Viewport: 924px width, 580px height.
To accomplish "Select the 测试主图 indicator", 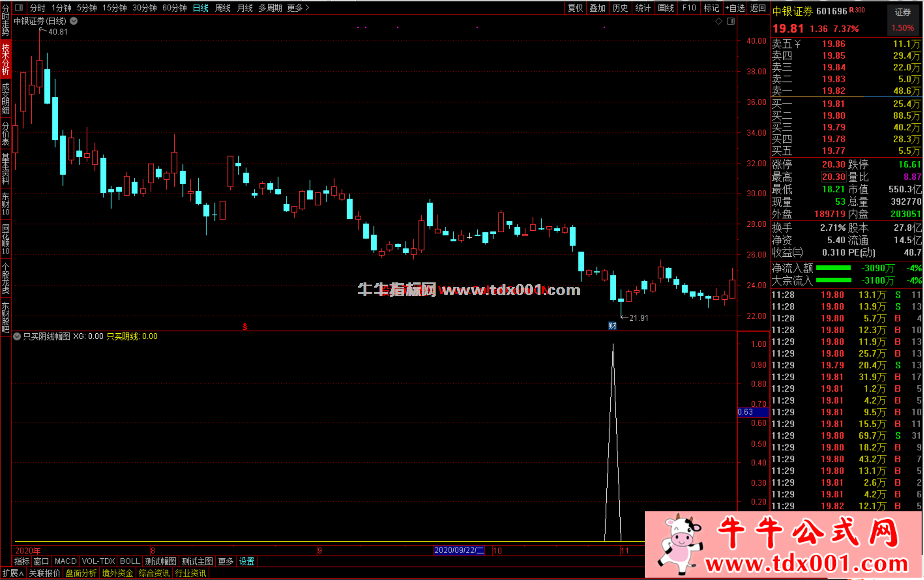I will (197, 561).
